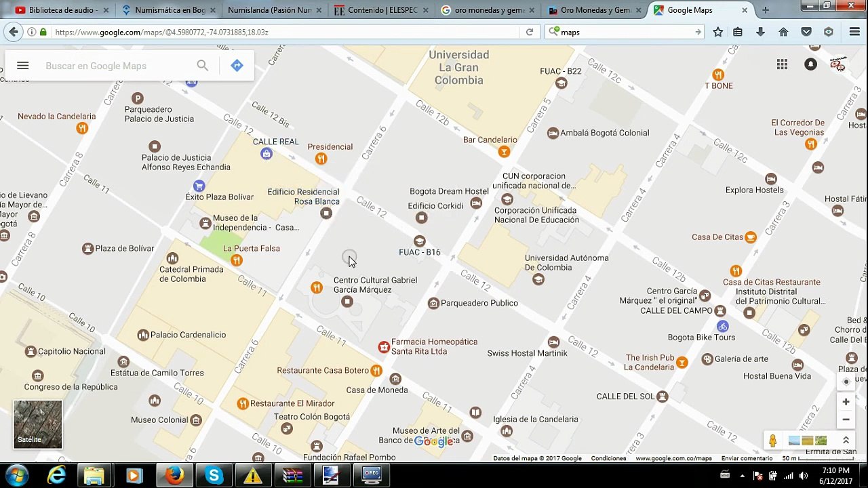Reload the page with the refresh icon
Screen dimensions: 868x488
pos(530,32)
